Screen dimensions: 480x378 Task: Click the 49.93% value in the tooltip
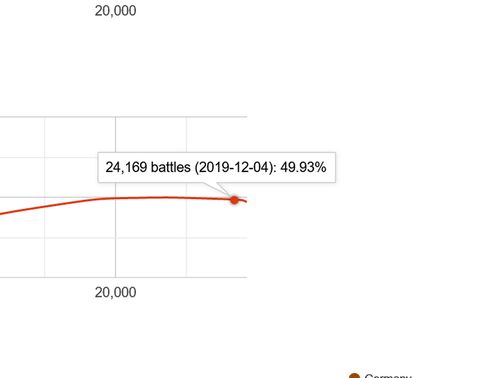303,167
